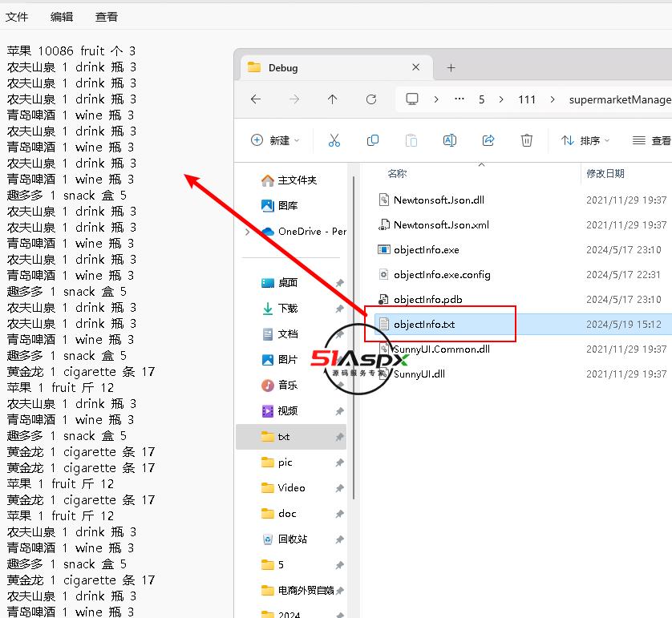Image resolution: width=672 pixels, height=618 pixels.
Task: Open the 排序 sort dropdown
Action: 586,140
